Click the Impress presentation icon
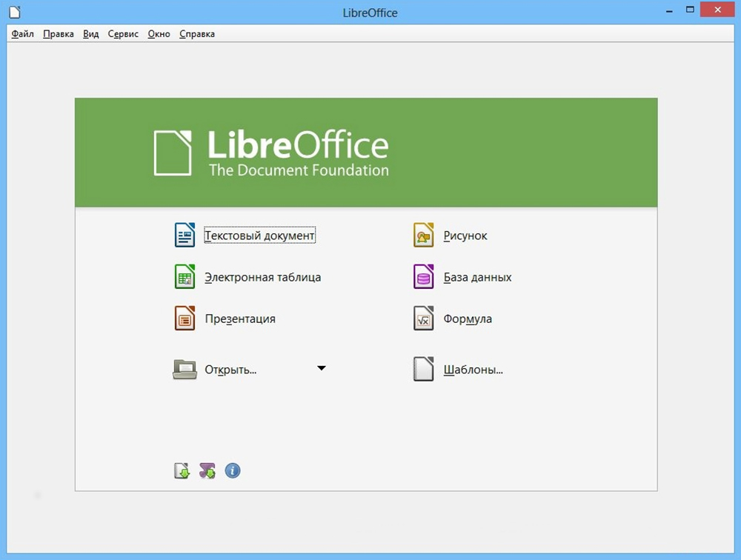741x560 pixels. click(185, 318)
